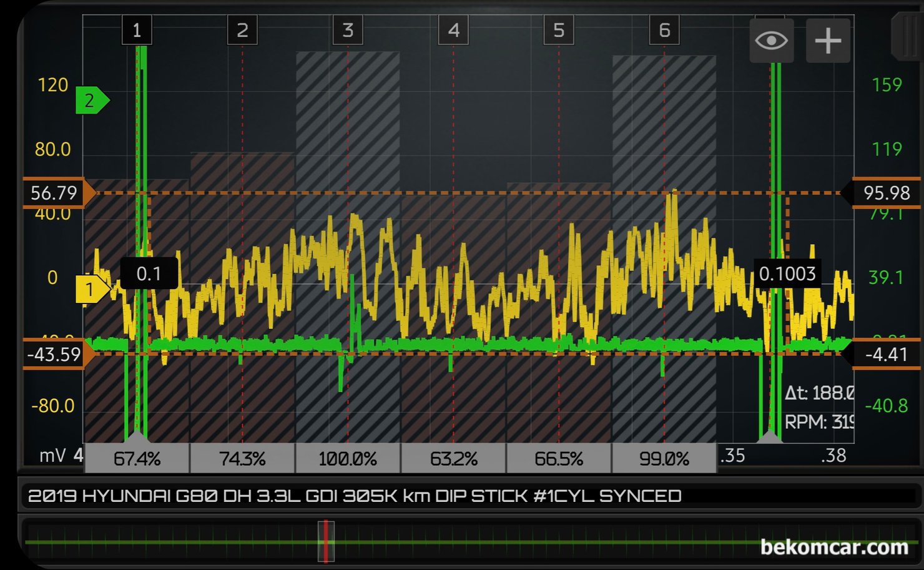Viewport: 924px width, 570px height.
Task: Select cylinder 3 marker box
Action: (x=348, y=30)
